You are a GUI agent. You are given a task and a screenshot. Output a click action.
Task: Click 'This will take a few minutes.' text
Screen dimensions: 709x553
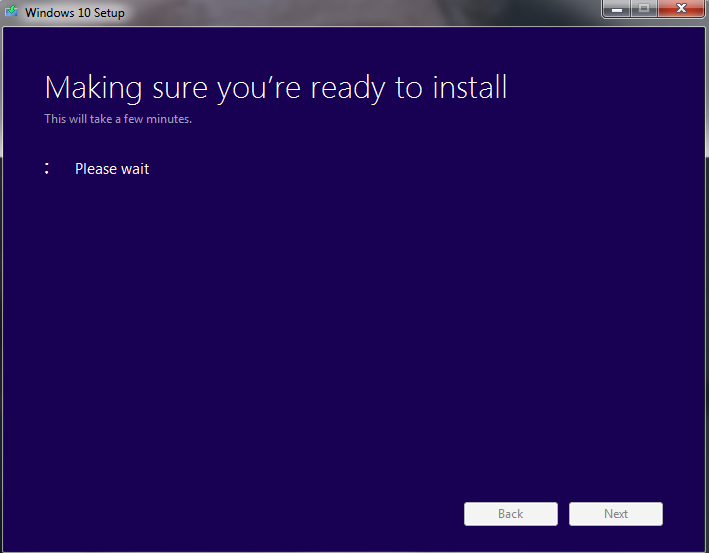tap(118, 119)
